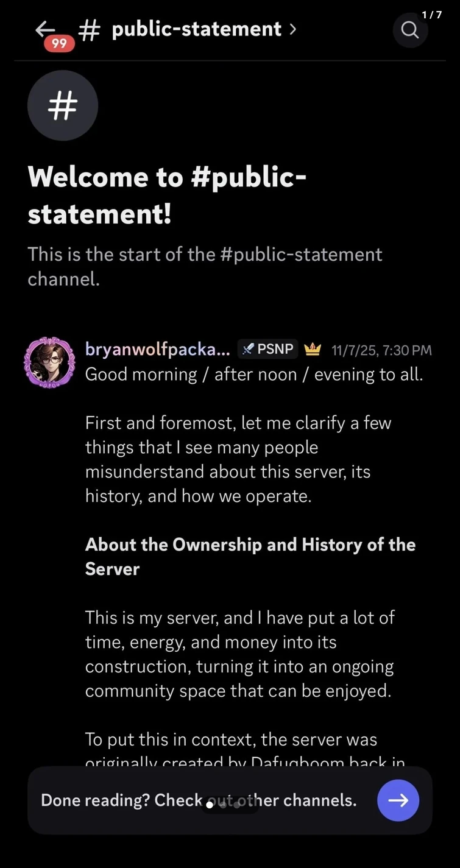The width and height of the screenshot is (460, 868).
Task: Tap the "This is my server" paragraph
Action: tap(239, 654)
